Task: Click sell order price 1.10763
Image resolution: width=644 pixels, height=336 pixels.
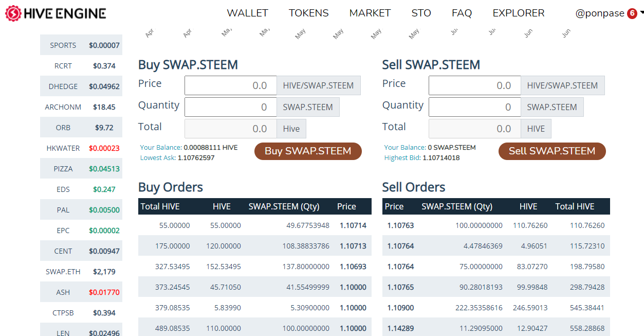Action: coord(399,225)
